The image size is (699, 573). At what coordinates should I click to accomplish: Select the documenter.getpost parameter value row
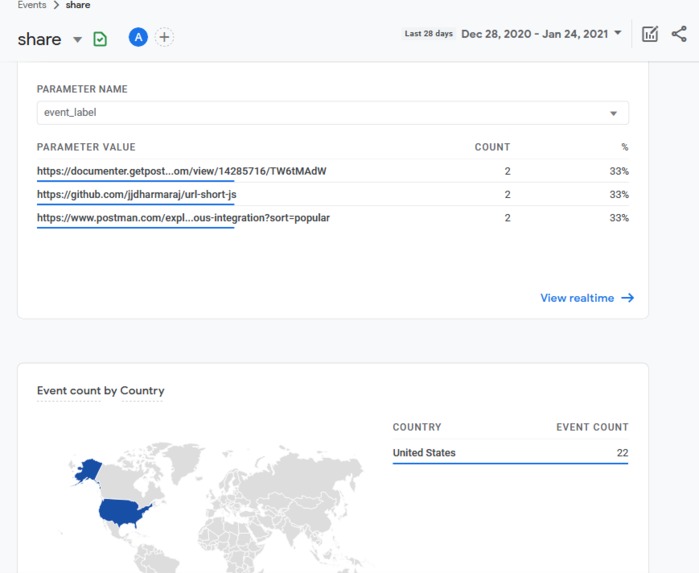click(x=333, y=171)
